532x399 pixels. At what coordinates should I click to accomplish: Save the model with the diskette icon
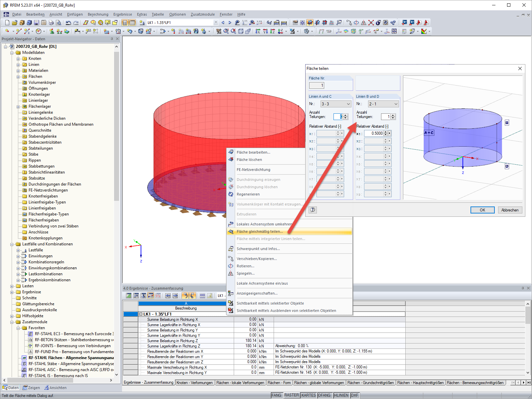(36, 23)
